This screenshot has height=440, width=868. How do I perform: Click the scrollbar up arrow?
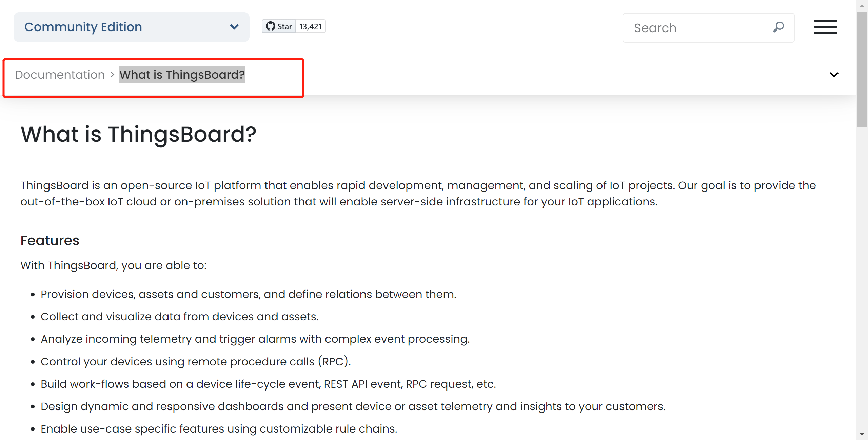pyautogui.click(x=862, y=6)
